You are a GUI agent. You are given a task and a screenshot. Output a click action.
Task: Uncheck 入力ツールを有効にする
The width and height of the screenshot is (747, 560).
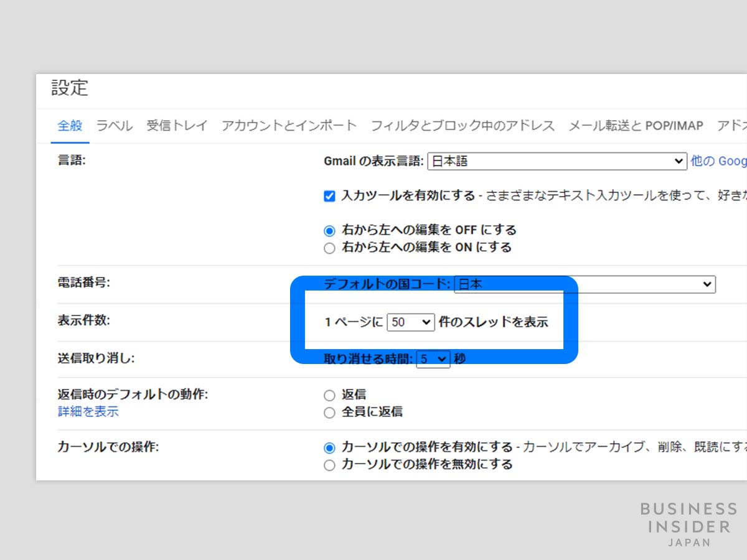[x=329, y=195]
